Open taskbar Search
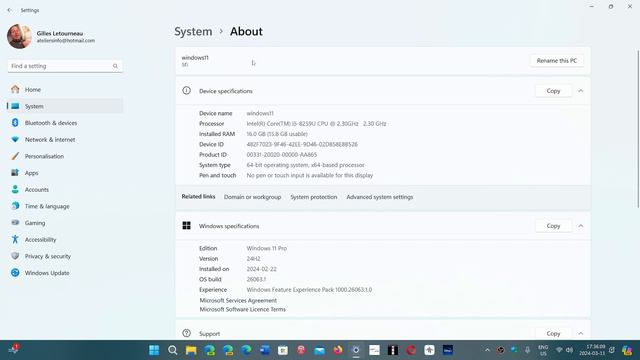The width and height of the screenshot is (640, 360). click(x=172, y=350)
